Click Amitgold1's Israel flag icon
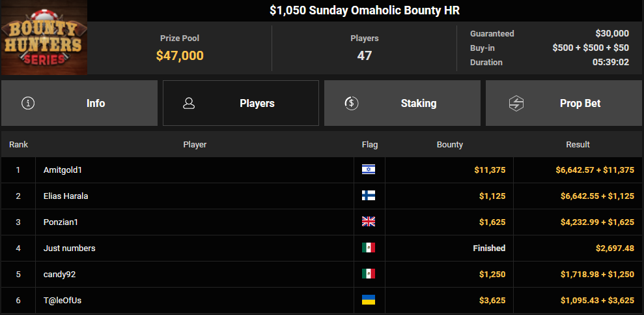Screen dimensions: 644x315 (x=369, y=170)
